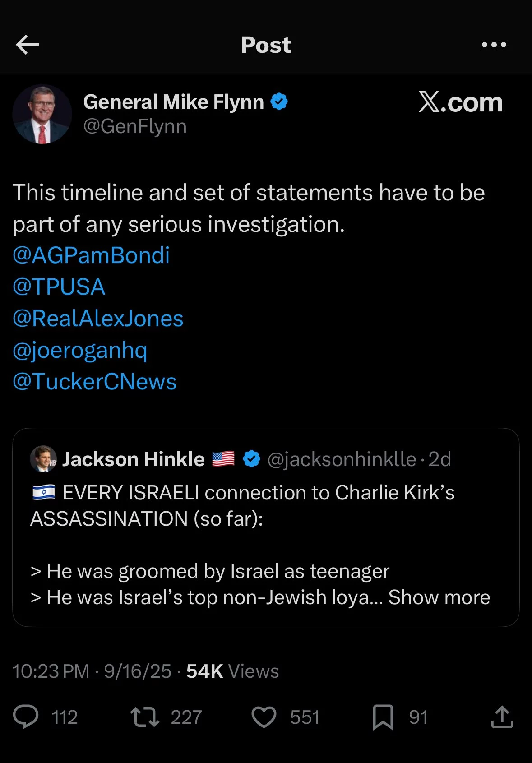Repost using the retweet arrows icon

(144, 717)
